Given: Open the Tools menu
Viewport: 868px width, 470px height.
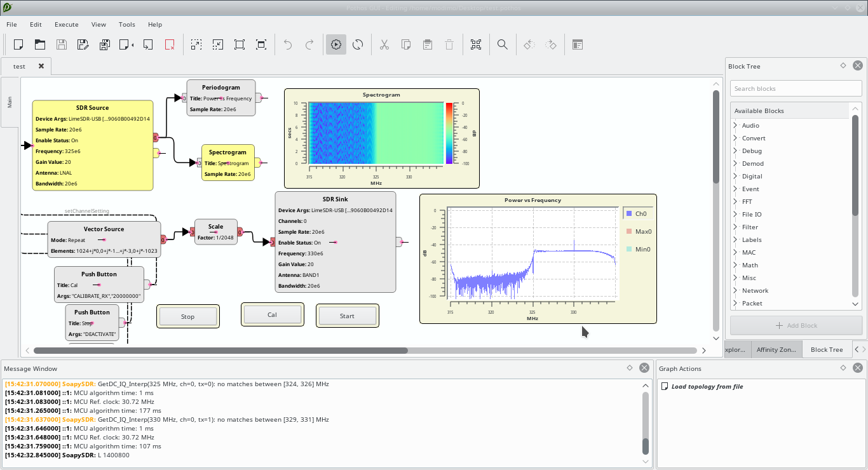Looking at the screenshot, I should (127, 24).
